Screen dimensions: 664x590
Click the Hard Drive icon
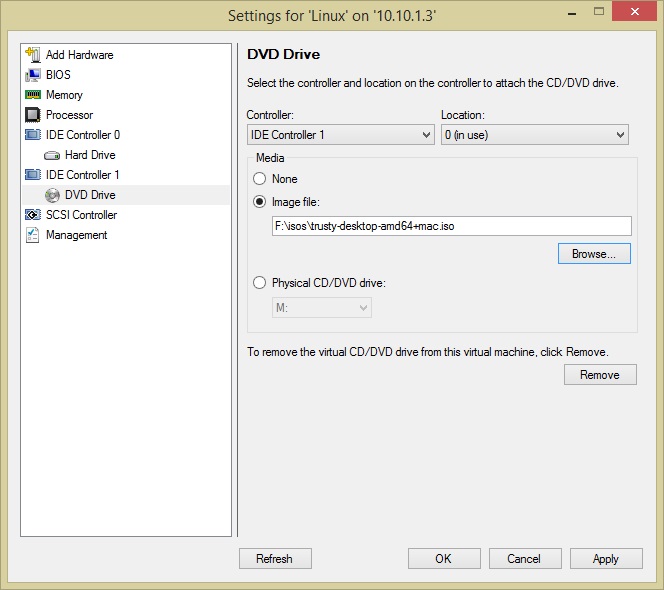pyautogui.click(x=52, y=155)
